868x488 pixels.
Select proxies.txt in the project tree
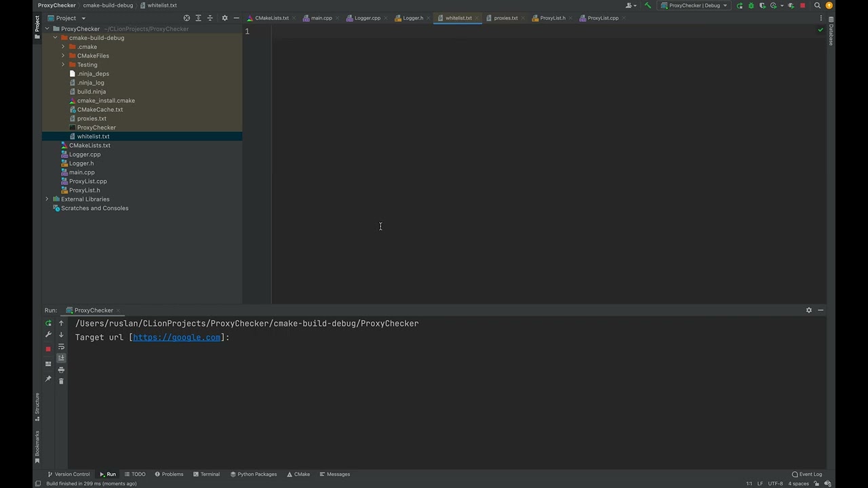[x=92, y=119]
